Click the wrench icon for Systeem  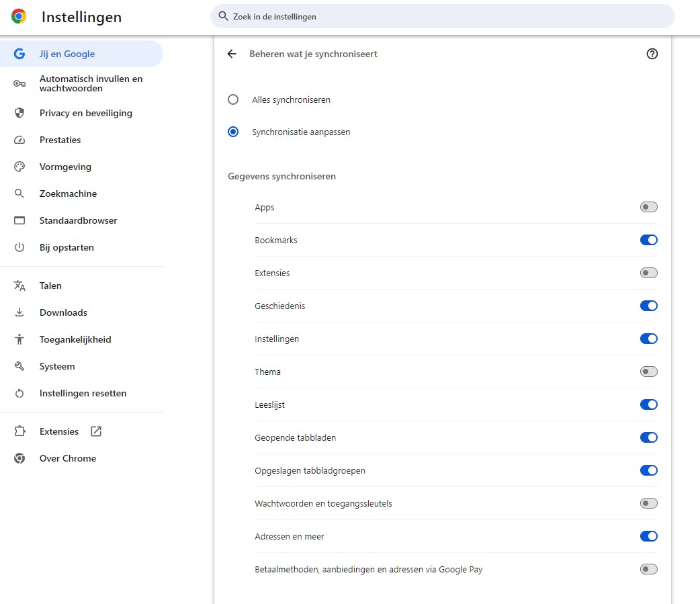pos(19,366)
